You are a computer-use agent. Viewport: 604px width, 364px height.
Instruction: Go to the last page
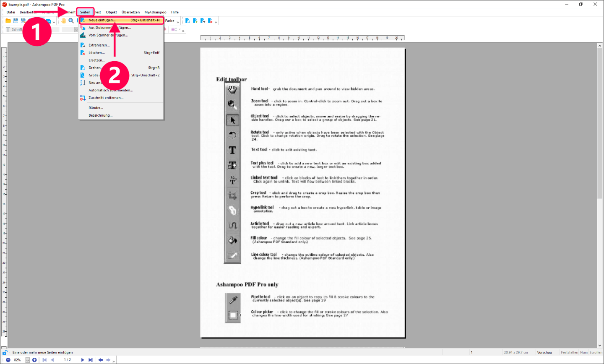coord(91,360)
